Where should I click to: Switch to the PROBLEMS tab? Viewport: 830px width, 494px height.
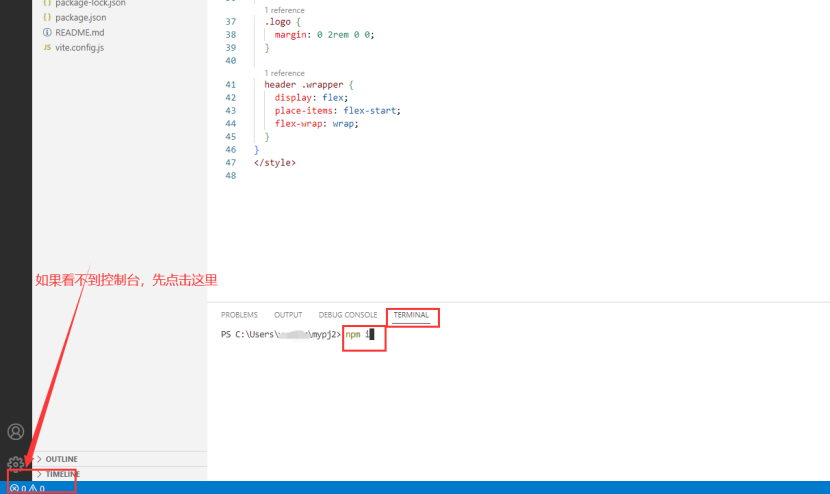239,315
